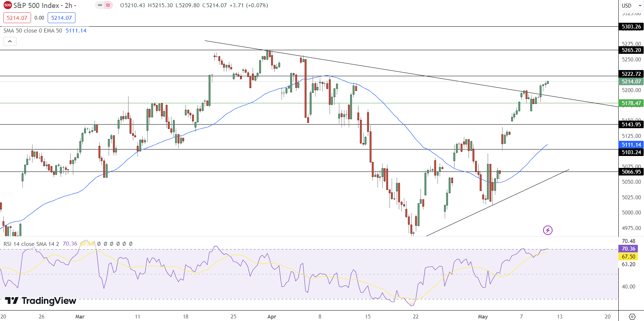Click the 5303.26 price level label
This screenshot has height=321, width=644.
click(631, 27)
